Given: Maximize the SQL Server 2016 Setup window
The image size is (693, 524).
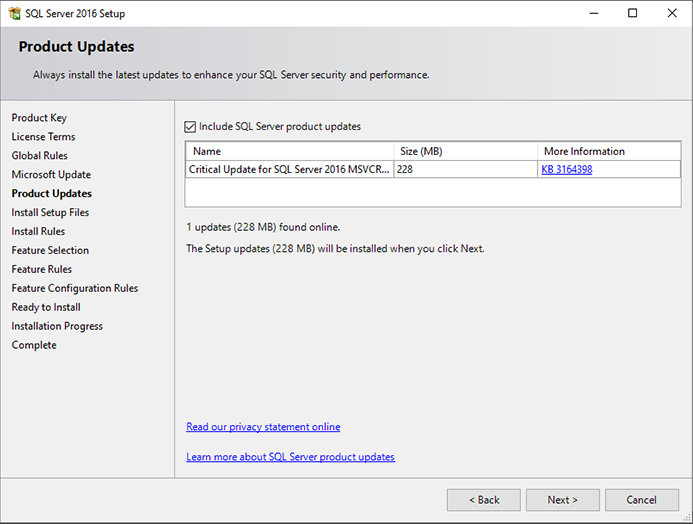Looking at the screenshot, I should [x=633, y=13].
